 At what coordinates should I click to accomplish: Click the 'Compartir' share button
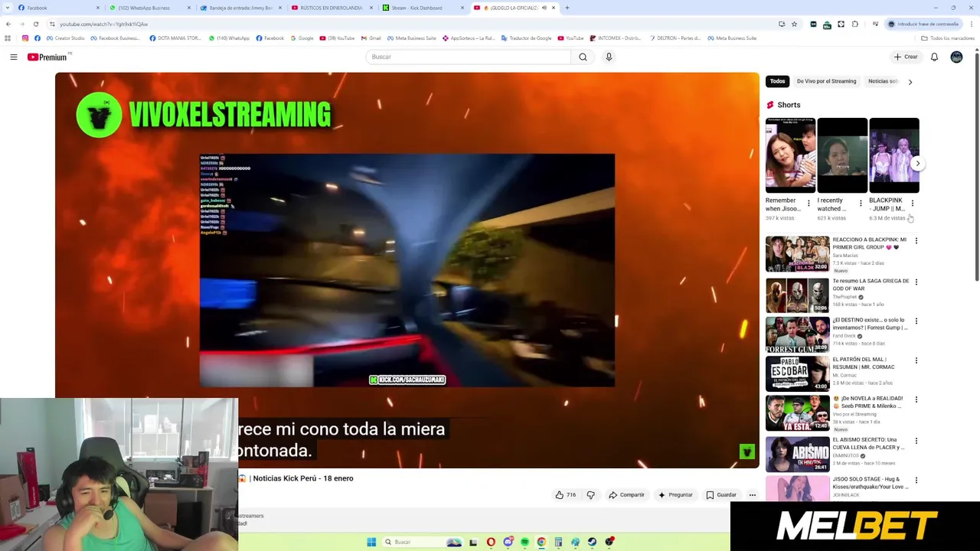coord(626,495)
